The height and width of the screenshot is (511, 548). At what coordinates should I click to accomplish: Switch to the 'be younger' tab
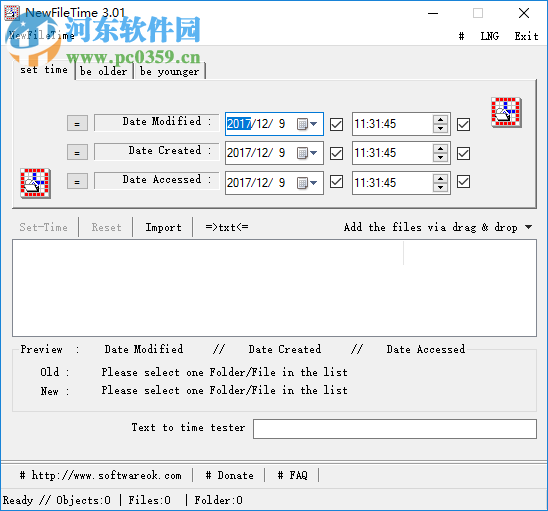pos(170,71)
